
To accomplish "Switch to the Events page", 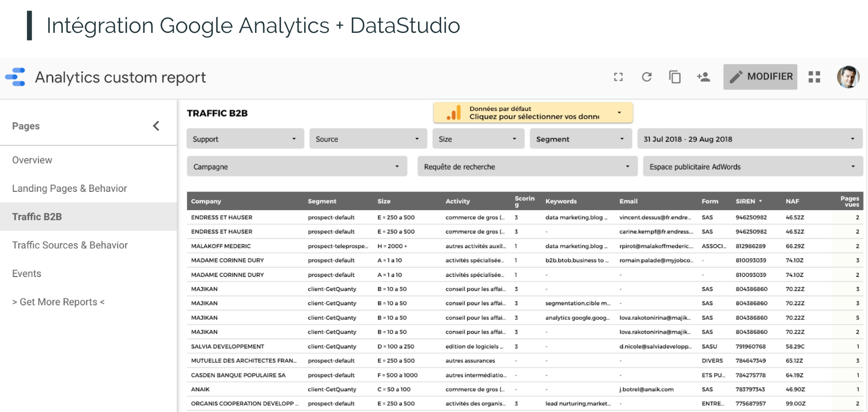I will click(27, 273).
